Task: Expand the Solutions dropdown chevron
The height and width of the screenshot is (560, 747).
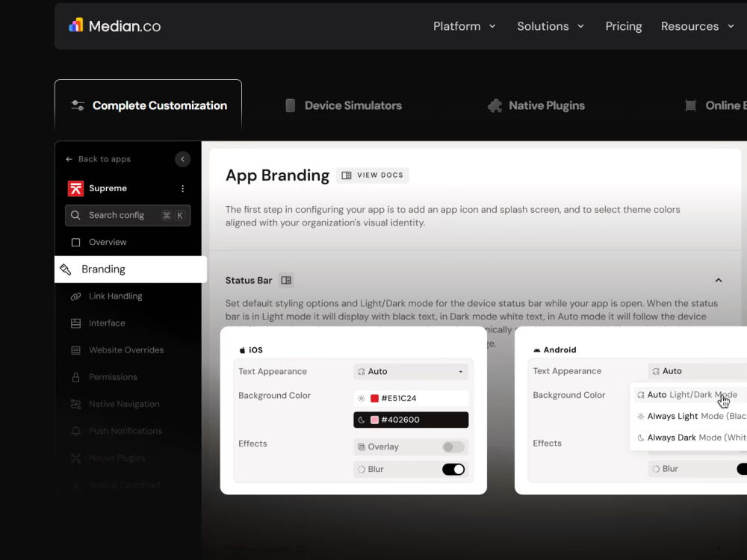Action: click(580, 26)
